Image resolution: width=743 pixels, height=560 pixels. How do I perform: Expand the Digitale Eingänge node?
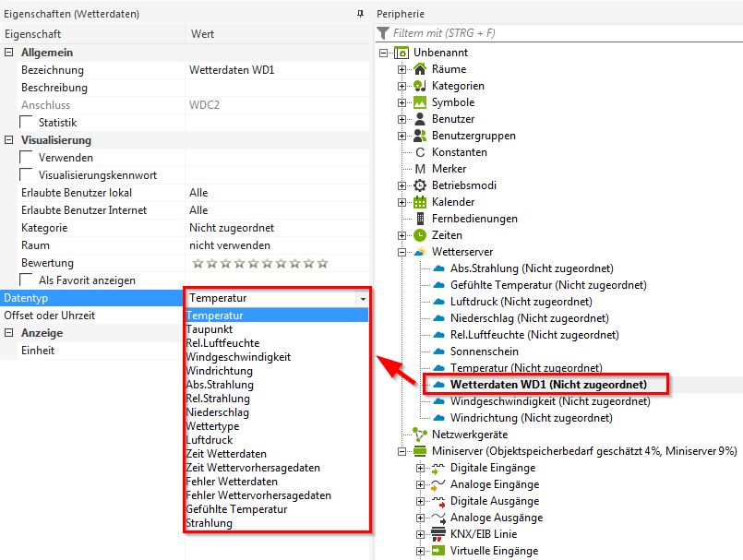coord(421,468)
